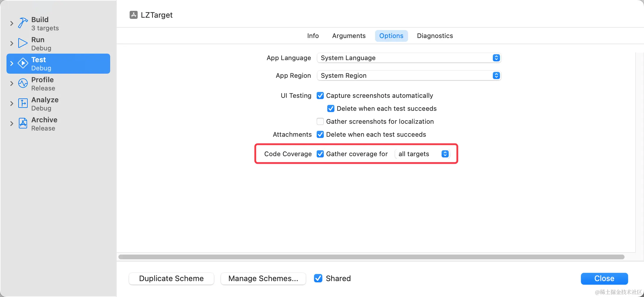
Task: Click the Test diamond icon
Action: point(23,63)
